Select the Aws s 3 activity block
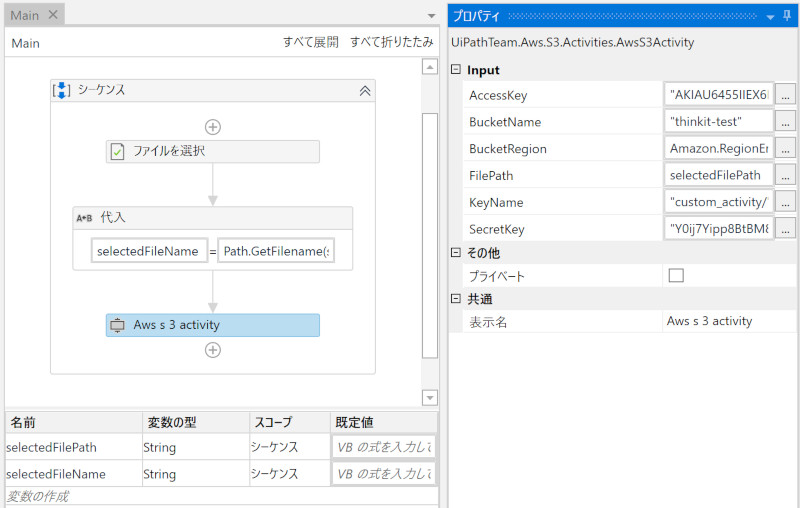The height and width of the screenshot is (508, 800). coord(213,325)
